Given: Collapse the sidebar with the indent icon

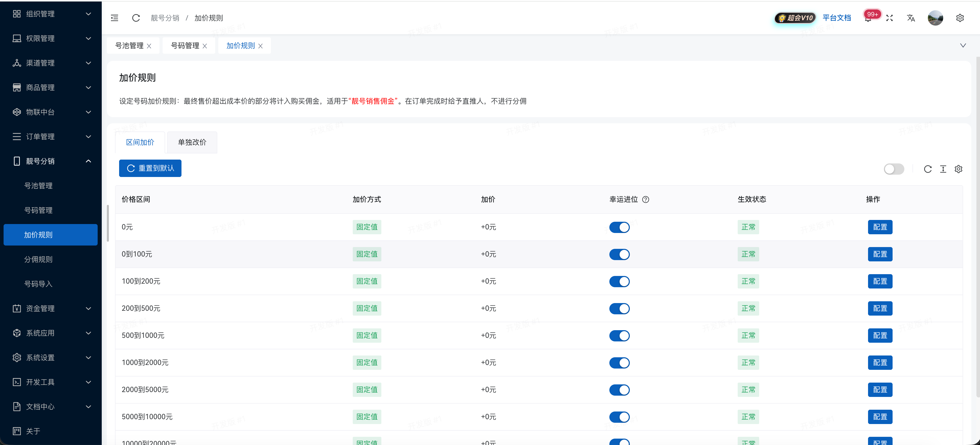Looking at the screenshot, I should pos(114,18).
